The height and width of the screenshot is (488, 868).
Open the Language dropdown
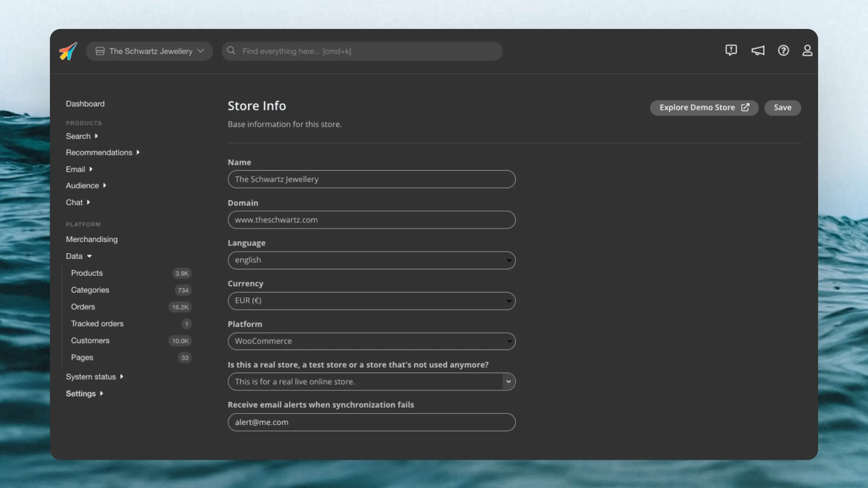click(371, 260)
